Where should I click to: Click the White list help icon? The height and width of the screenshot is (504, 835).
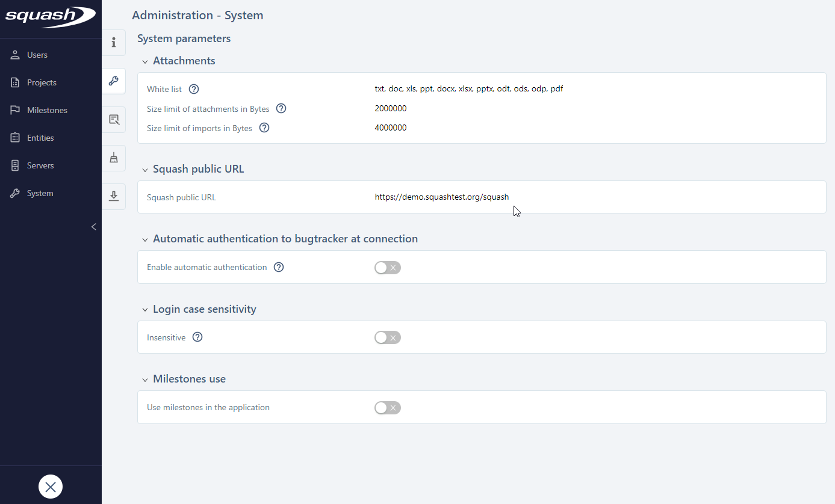(194, 89)
